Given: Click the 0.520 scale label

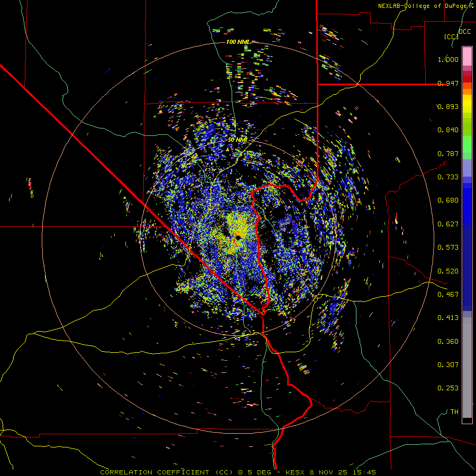Looking at the screenshot, I should tap(448, 271).
